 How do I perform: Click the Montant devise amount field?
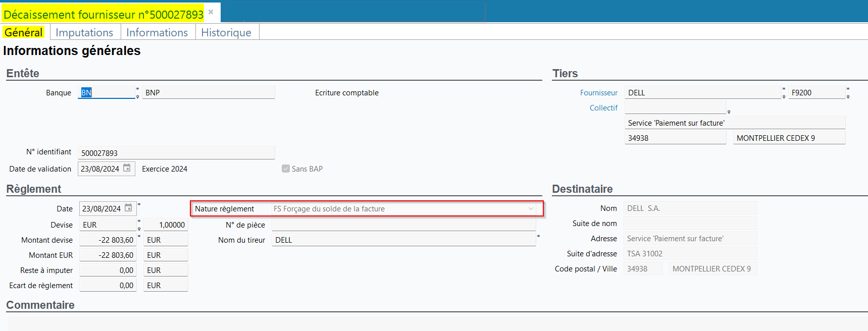tap(108, 240)
